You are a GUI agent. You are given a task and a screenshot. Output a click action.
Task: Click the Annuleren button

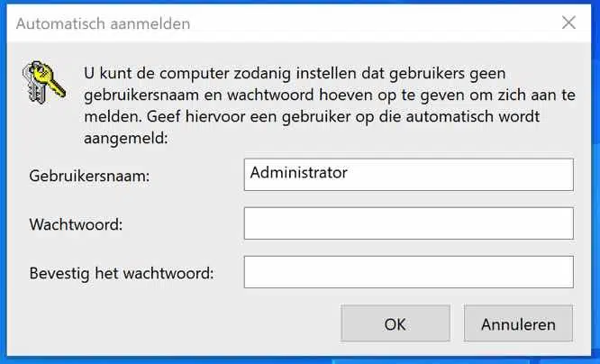[x=519, y=323]
